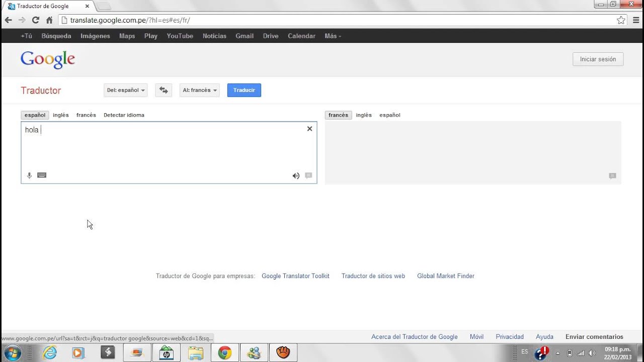The height and width of the screenshot is (362, 644).
Task: Click the translation box comment icon
Action: (612, 176)
